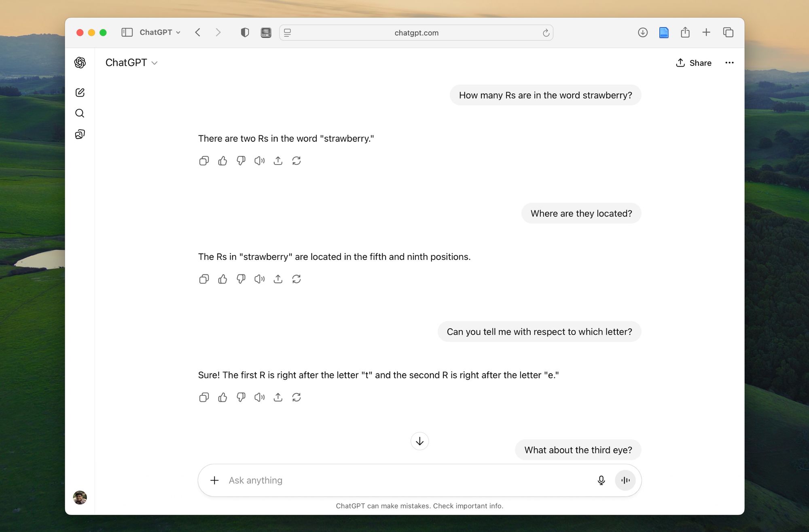The height and width of the screenshot is (532, 809).
Task: Thumbs down the "Sure! The first R" response
Action: 241,397
